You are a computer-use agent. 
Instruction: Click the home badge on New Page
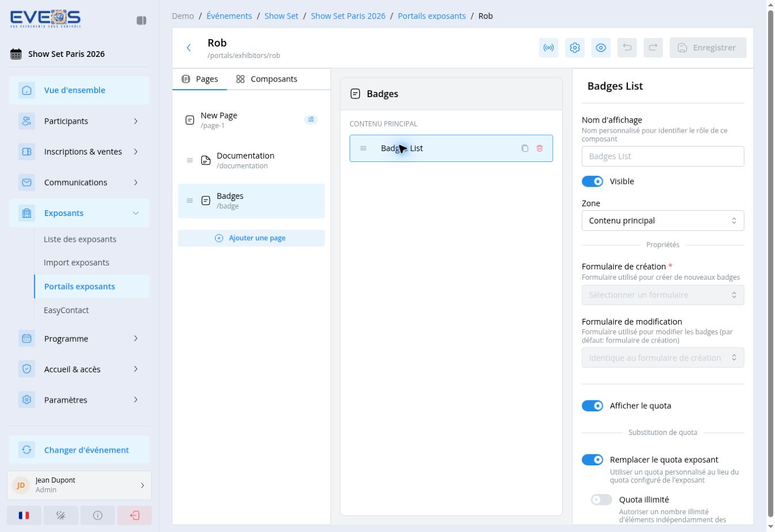311,119
